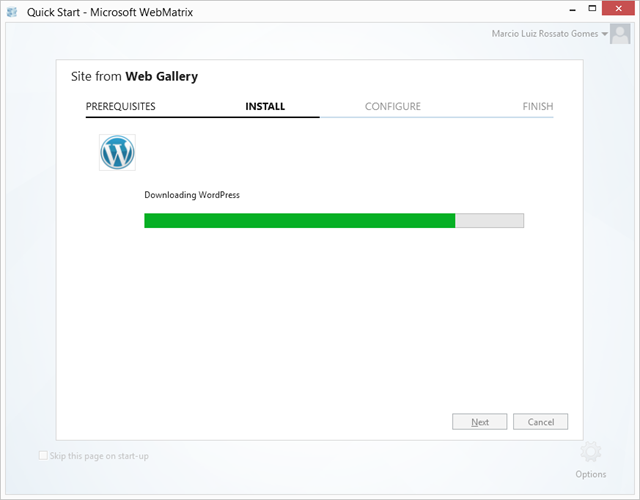Click the Options label text

coord(591,474)
